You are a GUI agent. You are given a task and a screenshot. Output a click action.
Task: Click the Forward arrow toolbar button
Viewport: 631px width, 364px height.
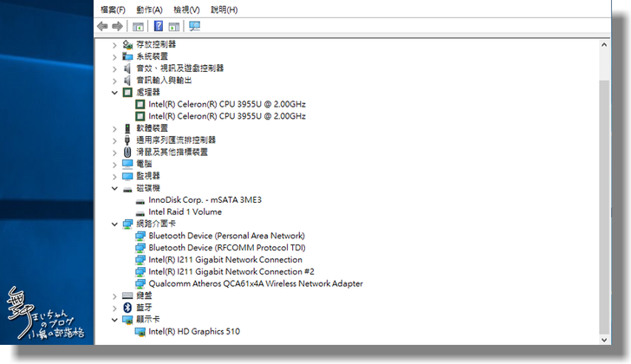118,27
